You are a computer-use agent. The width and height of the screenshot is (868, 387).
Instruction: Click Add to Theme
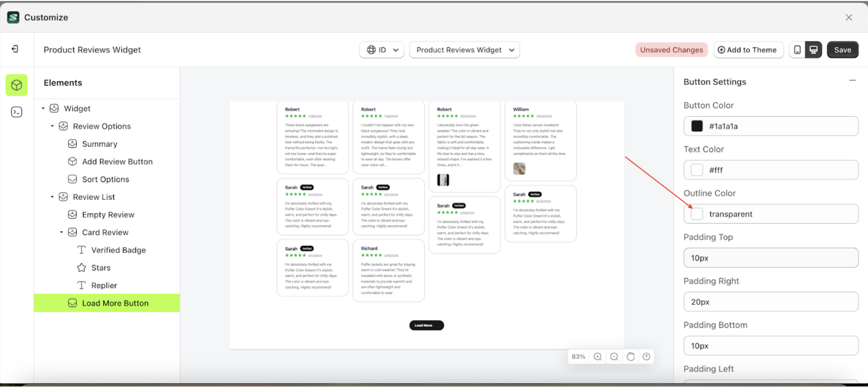click(748, 50)
